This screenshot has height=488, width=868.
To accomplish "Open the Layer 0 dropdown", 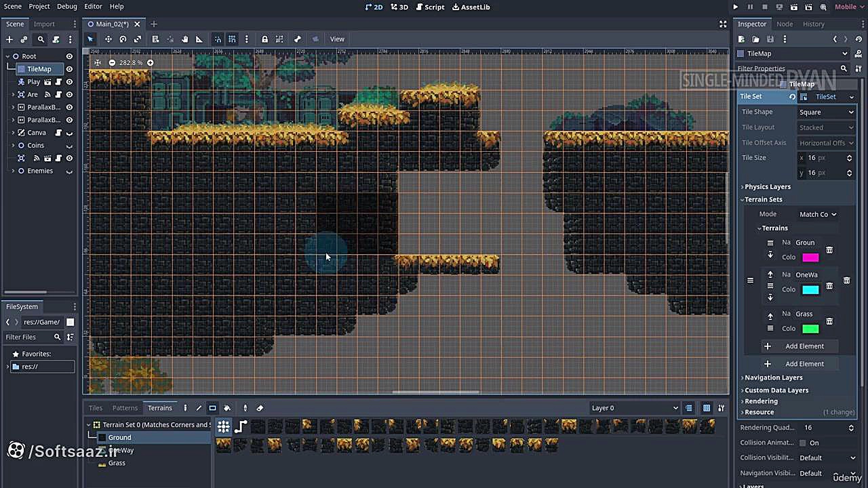I will point(635,408).
